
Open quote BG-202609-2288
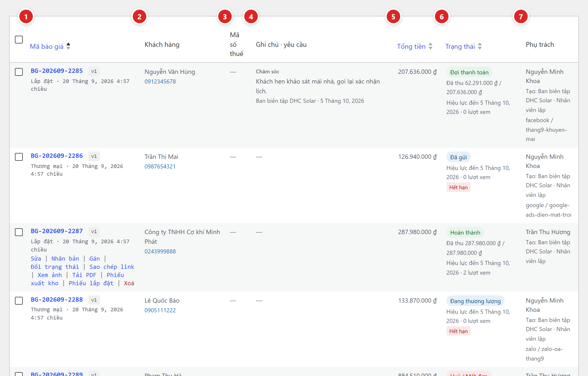point(57,299)
